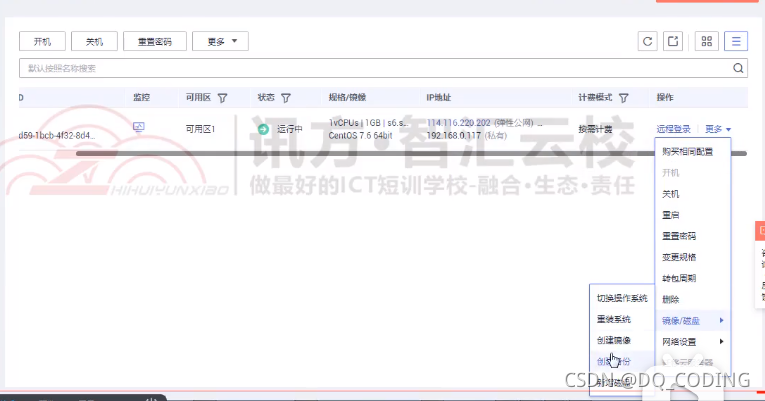
Task: Click the 开机 button in toolbar
Action: [42, 41]
